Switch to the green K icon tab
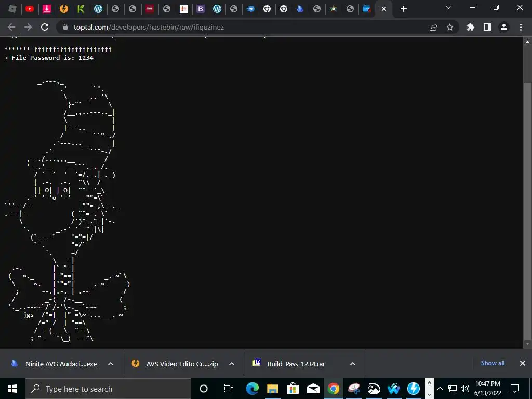 (81, 9)
